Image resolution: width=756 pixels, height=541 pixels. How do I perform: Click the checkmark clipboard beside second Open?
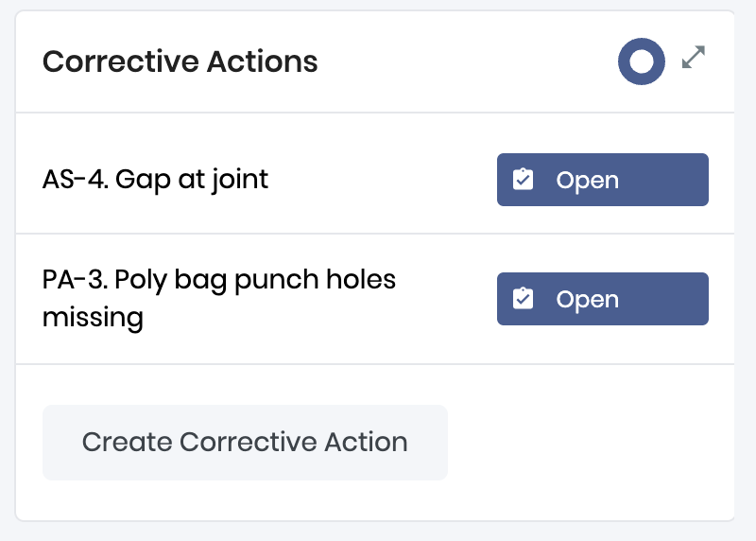[x=523, y=299]
